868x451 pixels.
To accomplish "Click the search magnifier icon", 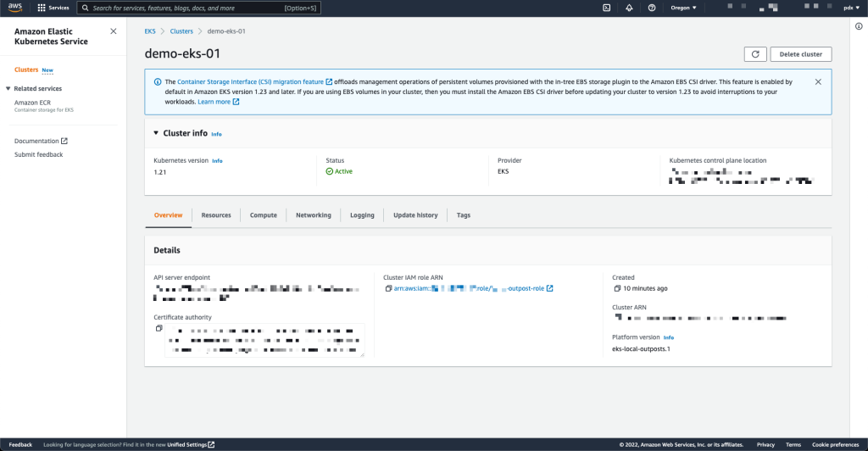I will pyautogui.click(x=86, y=8).
